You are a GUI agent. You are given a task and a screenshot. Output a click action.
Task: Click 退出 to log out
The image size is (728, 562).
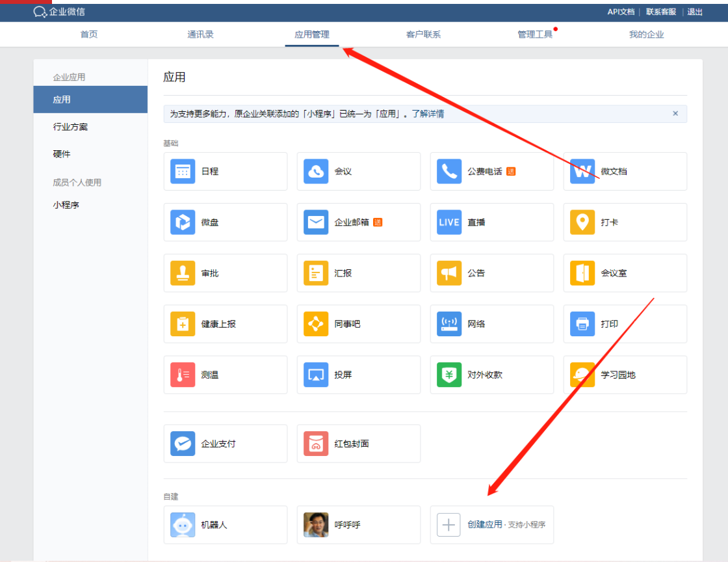pos(695,12)
